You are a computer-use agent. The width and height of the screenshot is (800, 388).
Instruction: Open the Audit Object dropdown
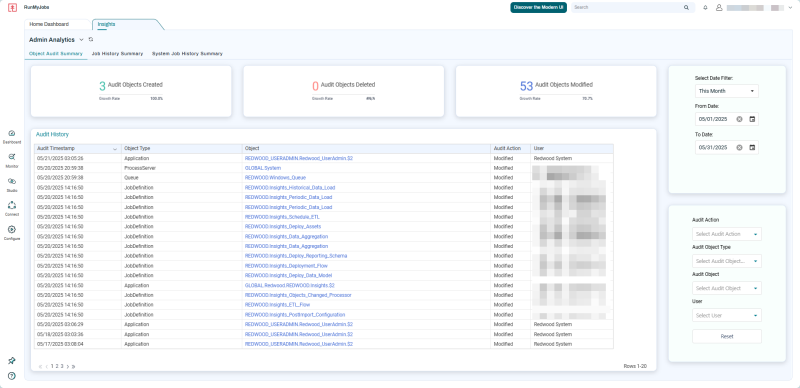(x=727, y=288)
